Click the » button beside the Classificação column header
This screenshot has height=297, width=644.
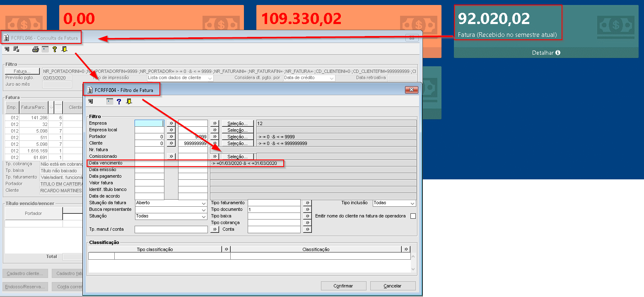[x=406, y=249]
